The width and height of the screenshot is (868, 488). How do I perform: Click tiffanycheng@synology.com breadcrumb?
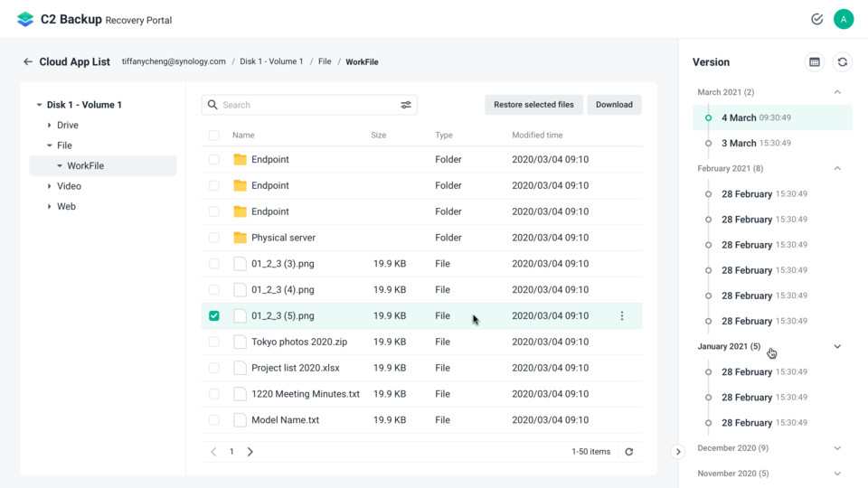click(174, 61)
